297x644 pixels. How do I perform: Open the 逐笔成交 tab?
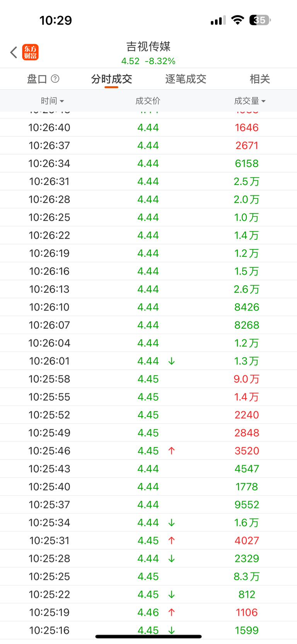point(186,79)
